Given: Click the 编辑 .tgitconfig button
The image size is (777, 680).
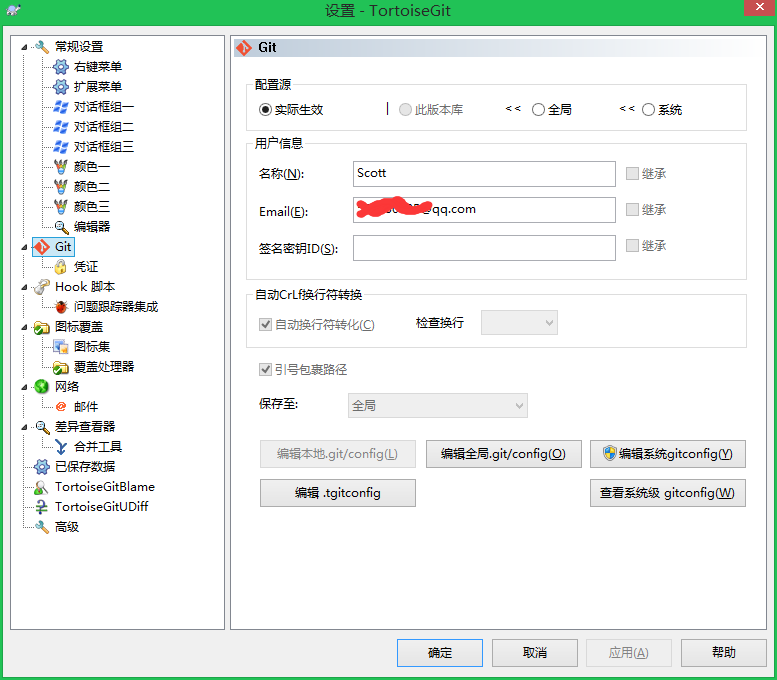Looking at the screenshot, I should tap(337, 493).
